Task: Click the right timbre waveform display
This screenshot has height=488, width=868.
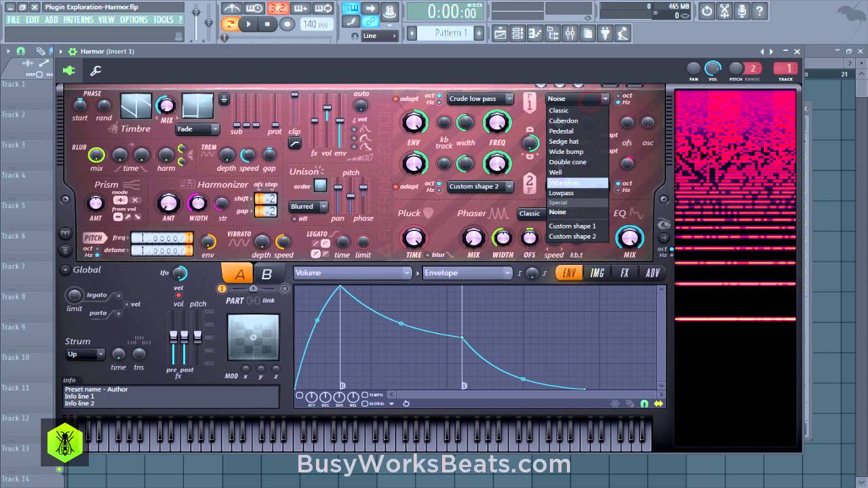Action: pyautogui.click(x=197, y=106)
